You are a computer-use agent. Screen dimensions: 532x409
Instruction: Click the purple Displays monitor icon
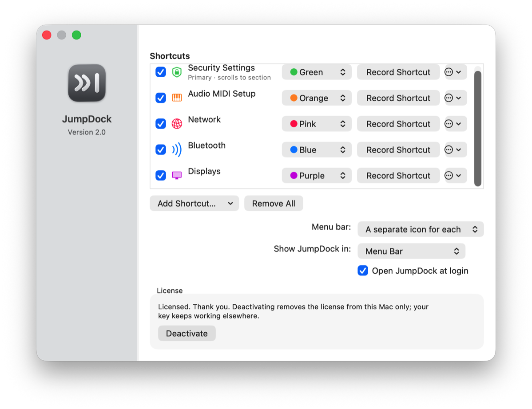click(x=177, y=175)
